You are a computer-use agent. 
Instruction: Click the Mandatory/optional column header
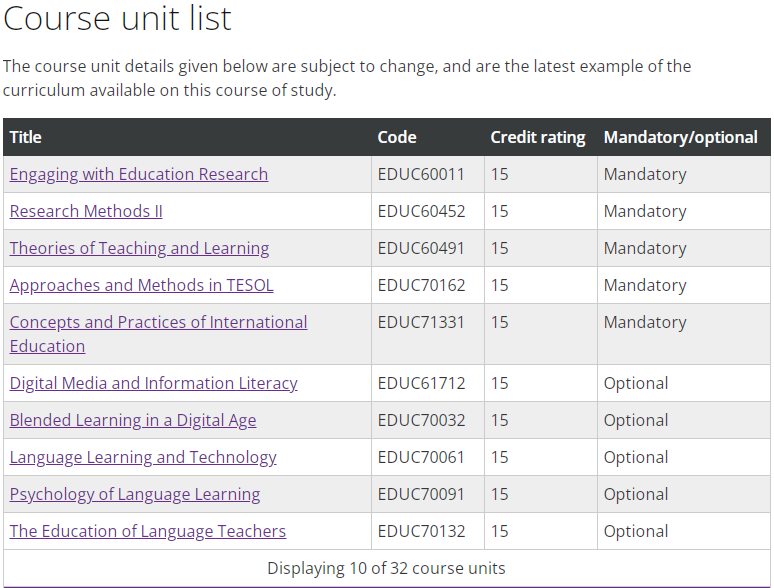680,137
